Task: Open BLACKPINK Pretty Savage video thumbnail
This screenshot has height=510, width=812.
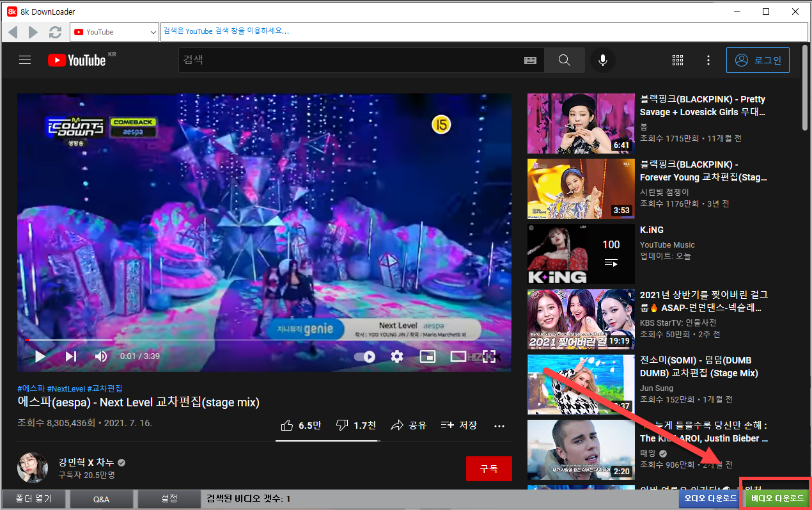Action: click(581, 124)
